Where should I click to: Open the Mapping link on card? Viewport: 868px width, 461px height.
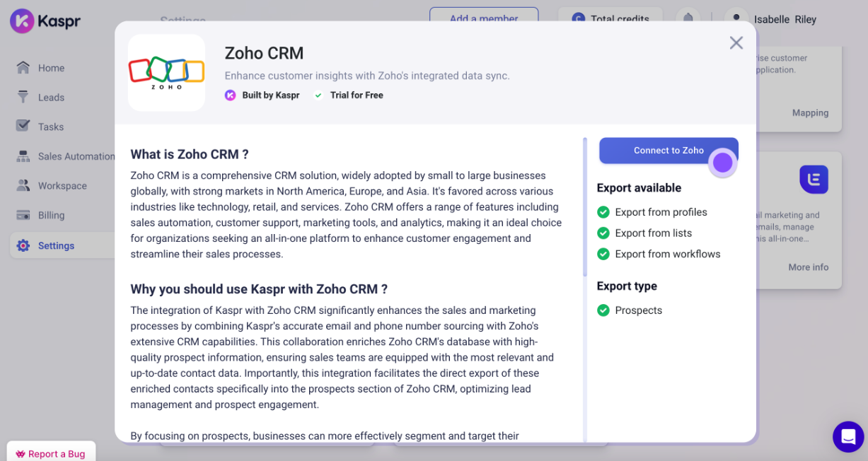pyautogui.click(x=810, y=112)
